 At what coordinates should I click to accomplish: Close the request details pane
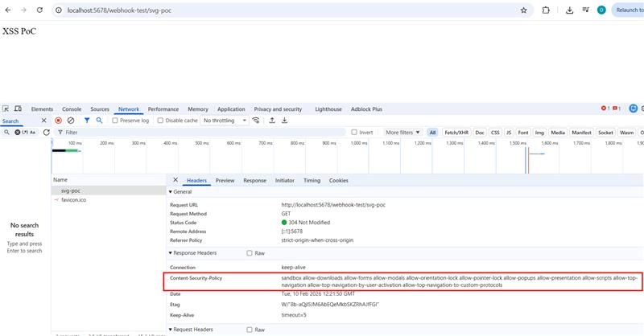coord(175,180)
